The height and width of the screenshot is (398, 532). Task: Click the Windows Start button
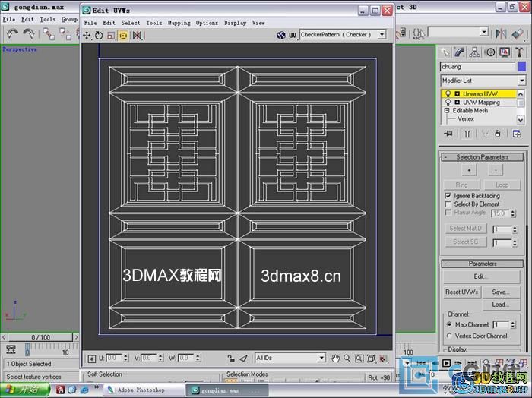point(24,390)
